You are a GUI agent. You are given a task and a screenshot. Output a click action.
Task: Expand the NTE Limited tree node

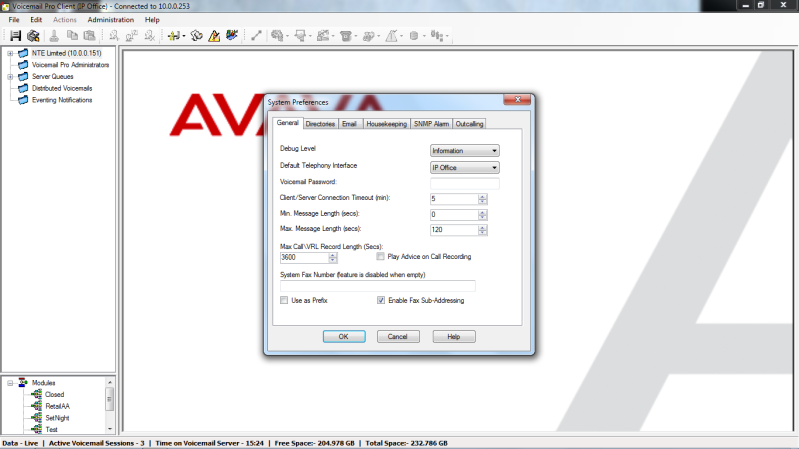click(x=10, y=53)
